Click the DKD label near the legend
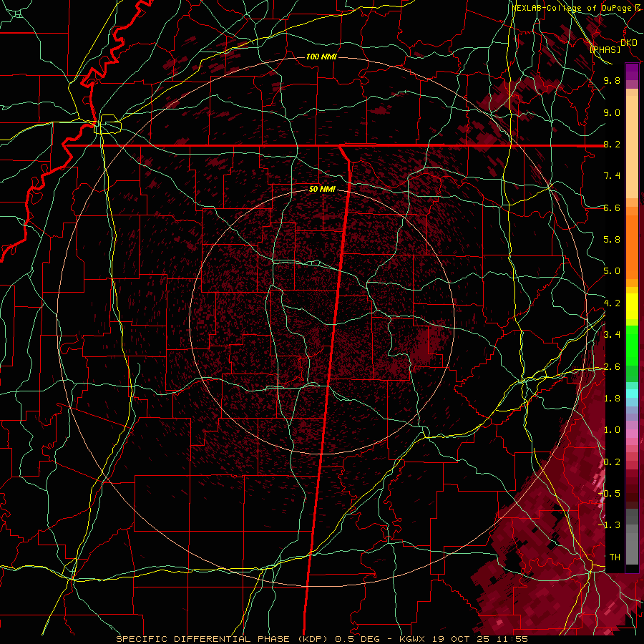 pyautogui.click(x=628, y=42)
